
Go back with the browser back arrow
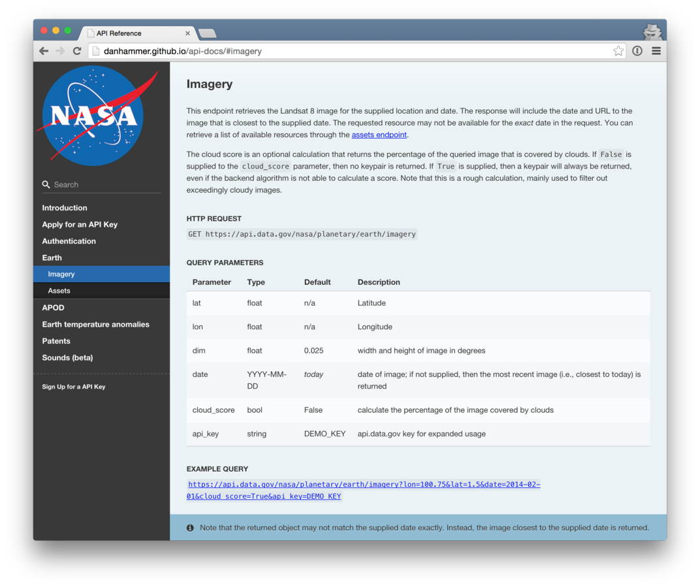44,51
